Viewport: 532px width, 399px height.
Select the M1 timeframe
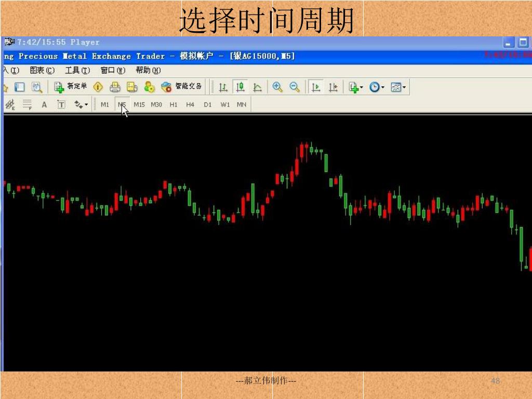click(105, 104)
